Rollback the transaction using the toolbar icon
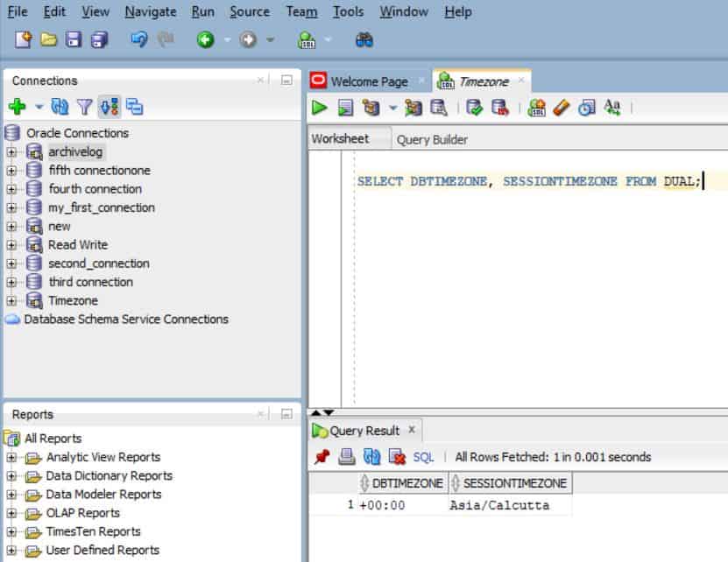This screenshot has width=728, height=562. (500, 107)
